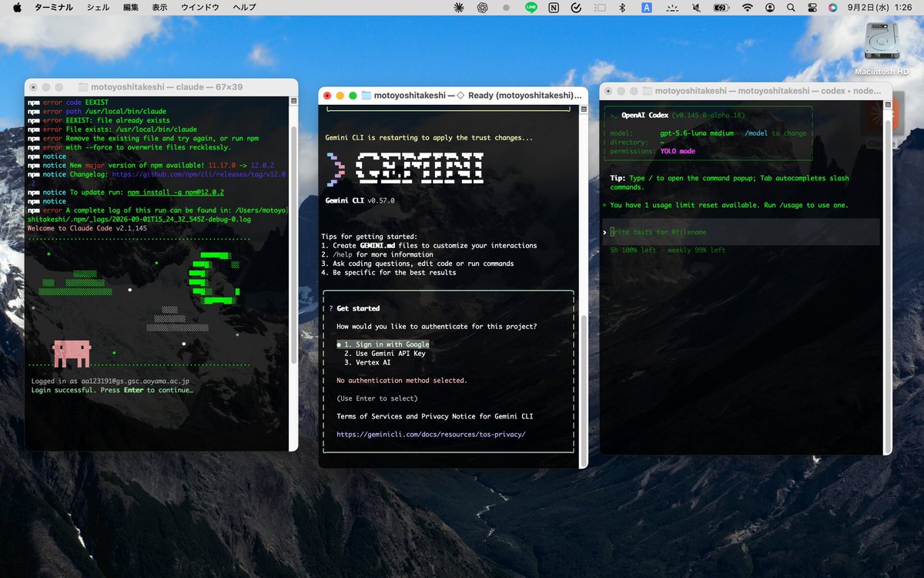
Task: Click the dimmed window-layout menu bar icon
Action: click(x=601, y=7)
